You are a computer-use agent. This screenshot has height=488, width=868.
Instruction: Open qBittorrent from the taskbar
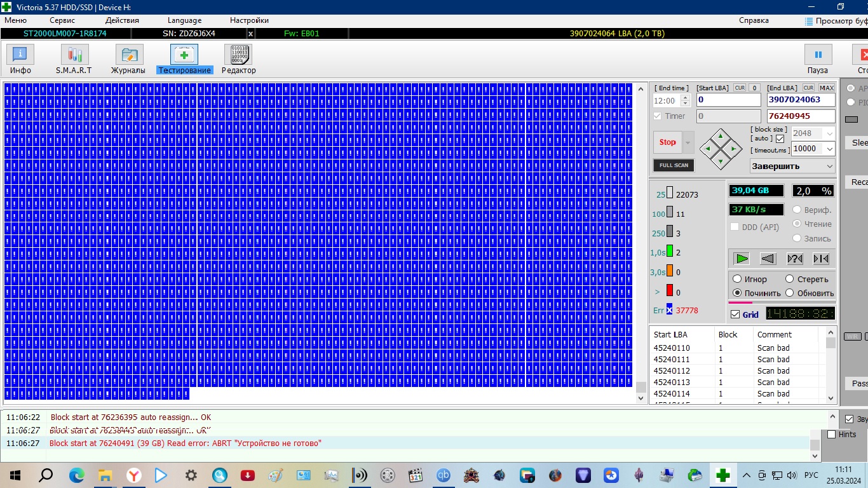444,475
